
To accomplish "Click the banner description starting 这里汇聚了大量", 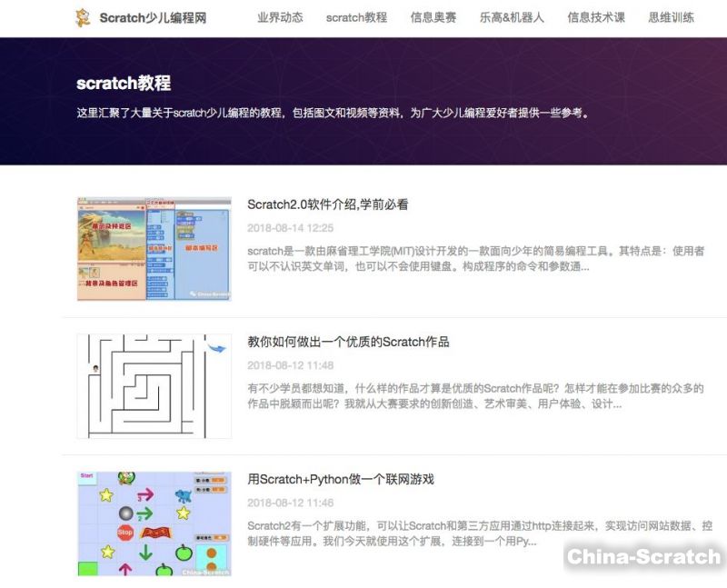I will (x=333, y=114).
